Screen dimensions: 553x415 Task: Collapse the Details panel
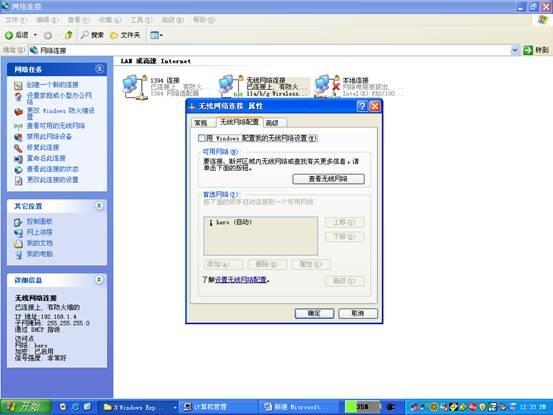(x=99, y=280)
